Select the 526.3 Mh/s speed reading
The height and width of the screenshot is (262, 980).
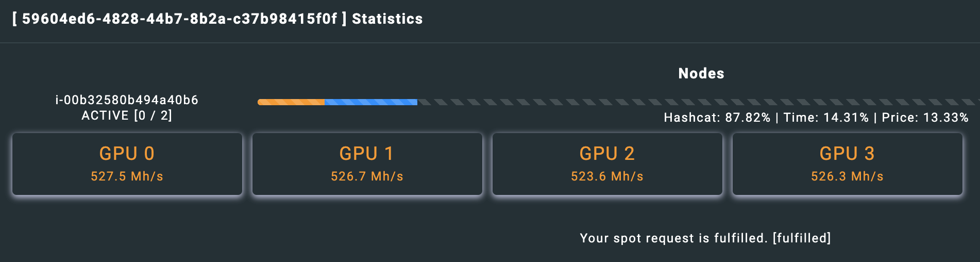click(847, 176)
